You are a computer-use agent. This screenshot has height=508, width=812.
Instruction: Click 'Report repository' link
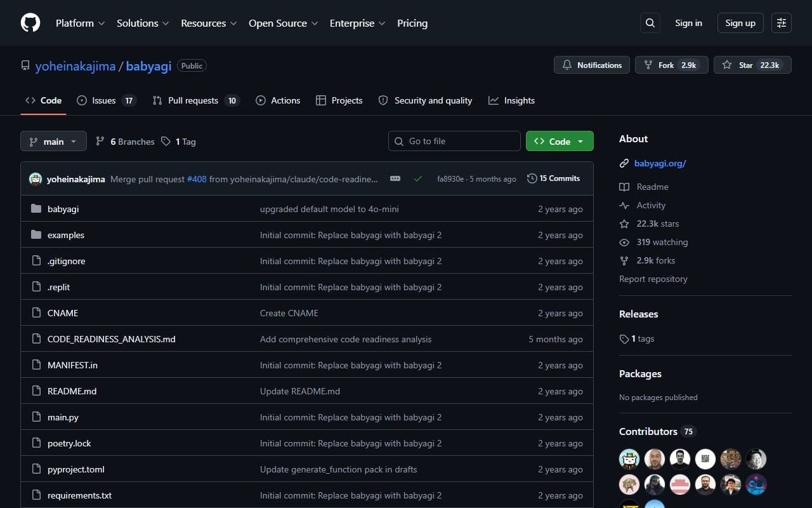(653, 279)
